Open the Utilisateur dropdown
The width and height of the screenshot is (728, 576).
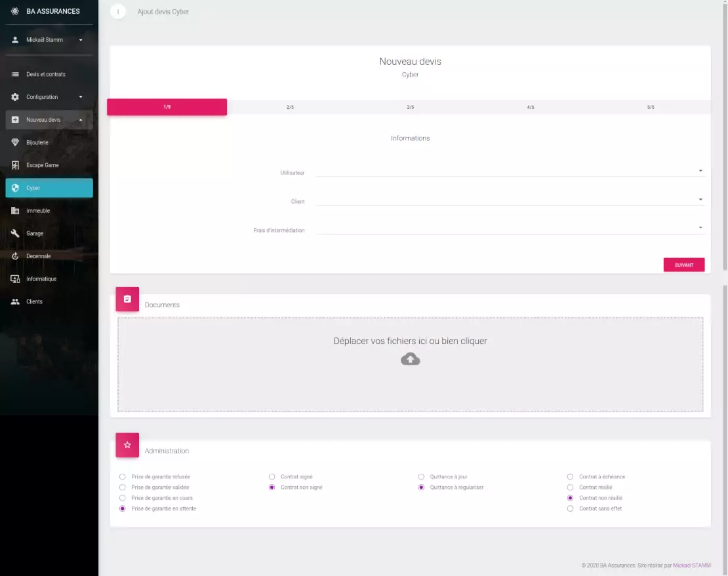point(510,171)
